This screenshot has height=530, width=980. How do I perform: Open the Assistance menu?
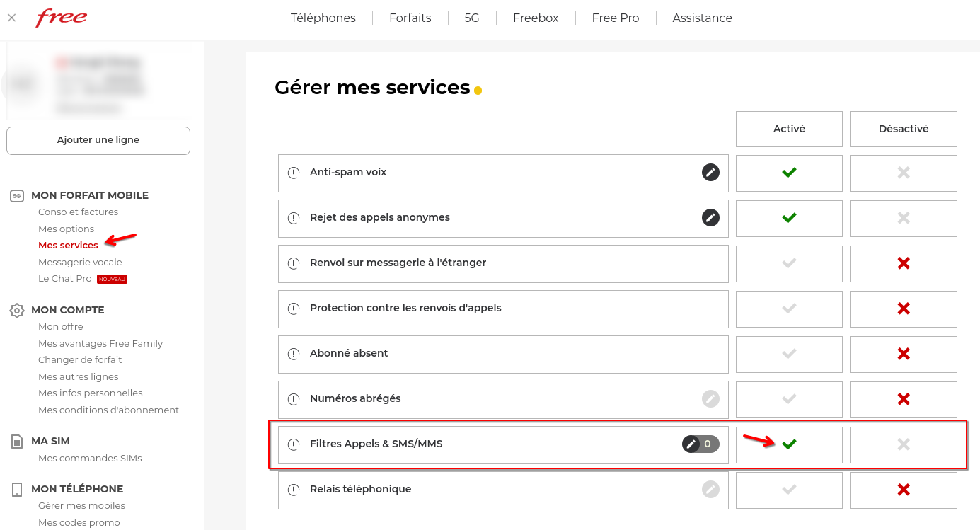(x=703, y=18)
